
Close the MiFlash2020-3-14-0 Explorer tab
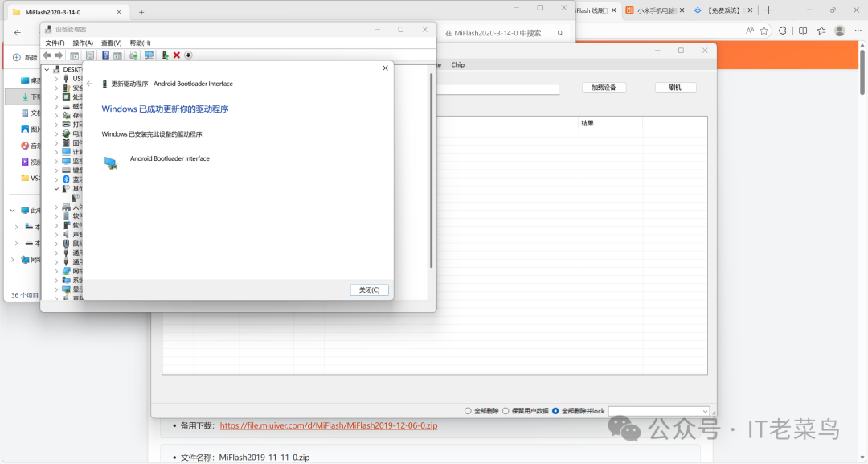click(119, 12)
